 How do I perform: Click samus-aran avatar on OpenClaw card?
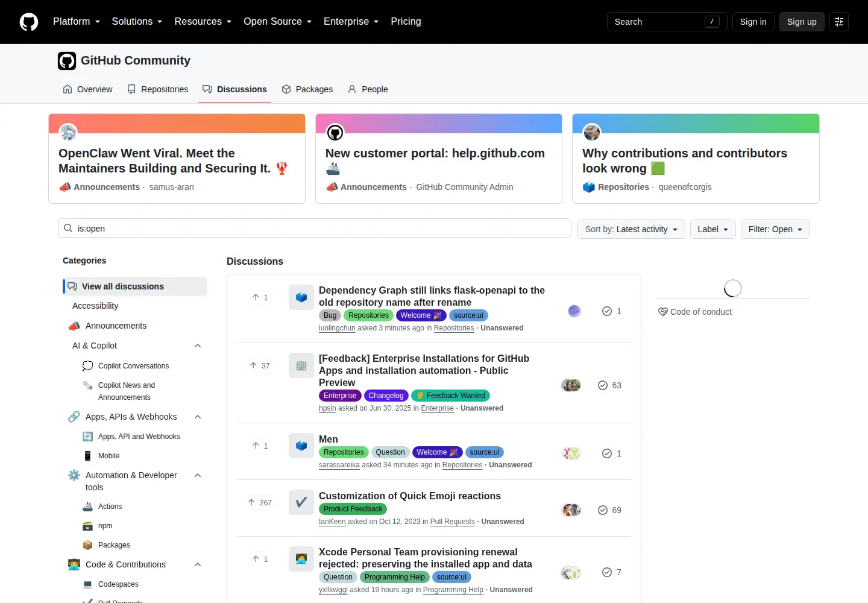click(x=68, y=132)
